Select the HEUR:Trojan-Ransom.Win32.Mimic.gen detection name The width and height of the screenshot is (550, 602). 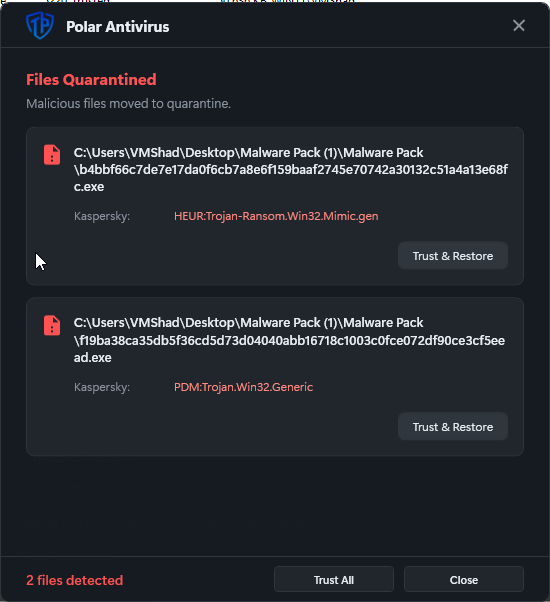point(276,216)
